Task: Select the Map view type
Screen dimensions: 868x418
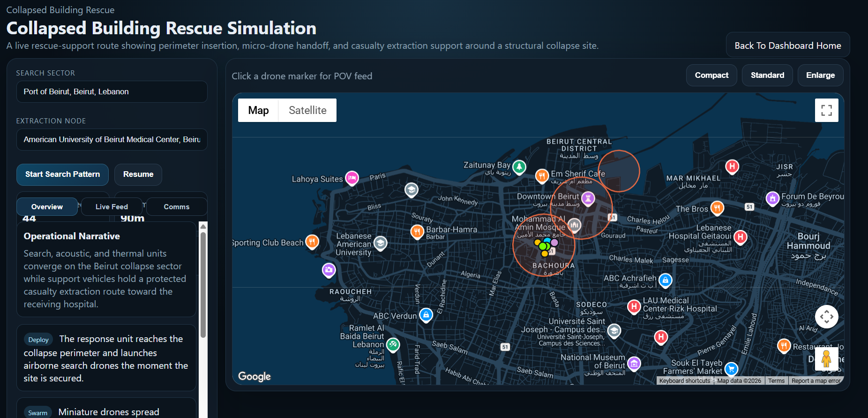Action: (258, 110)
